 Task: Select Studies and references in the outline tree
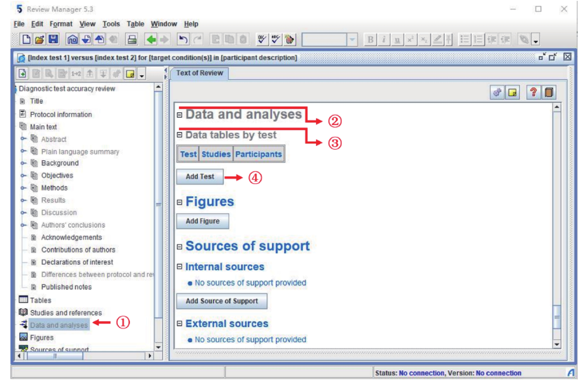coord(66,313)
